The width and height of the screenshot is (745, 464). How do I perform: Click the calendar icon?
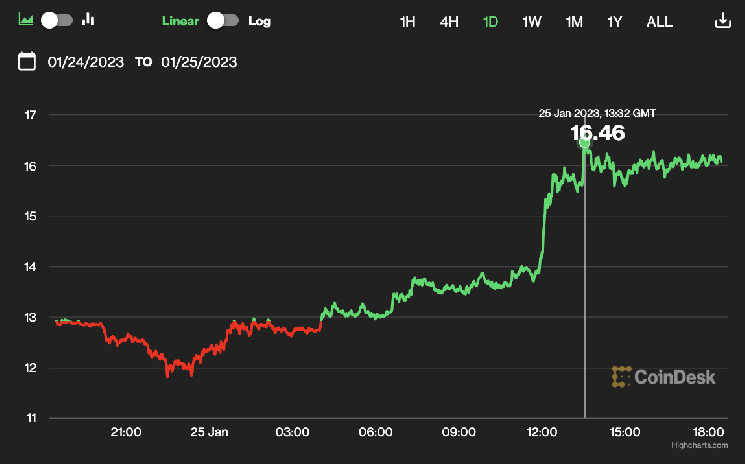click(x=28, y=62)
